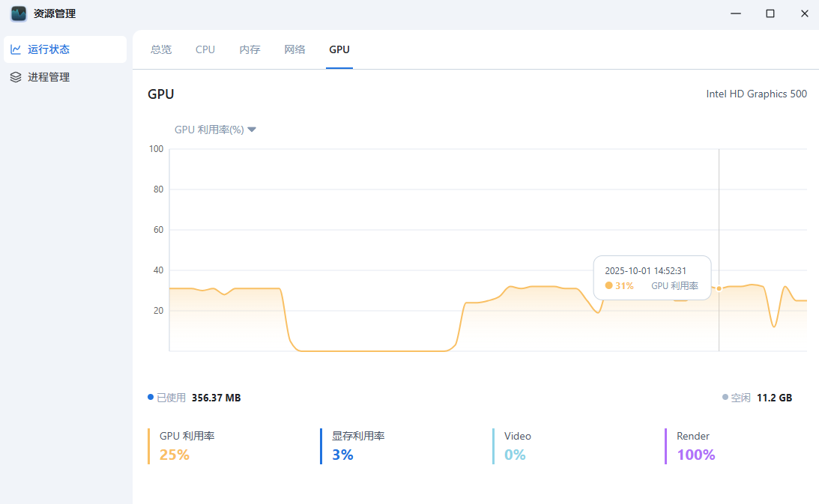Click the 运行状态 chart icon in sidebar
819x504 pixels.
click(x=16, y=49)
